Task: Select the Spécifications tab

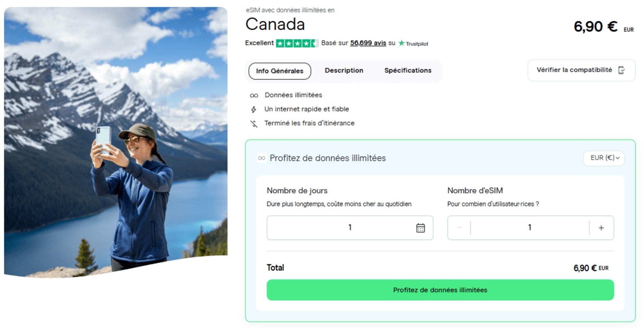Action: click(408, 71)
